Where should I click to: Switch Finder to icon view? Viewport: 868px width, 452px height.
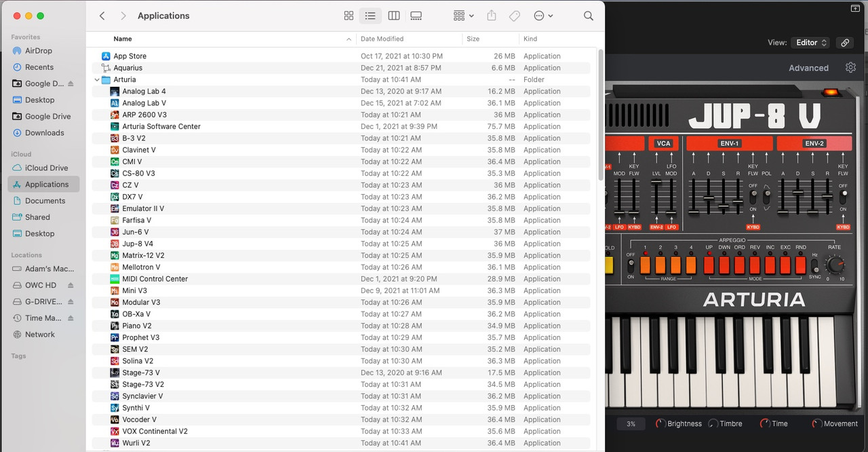tap(349, 16)
